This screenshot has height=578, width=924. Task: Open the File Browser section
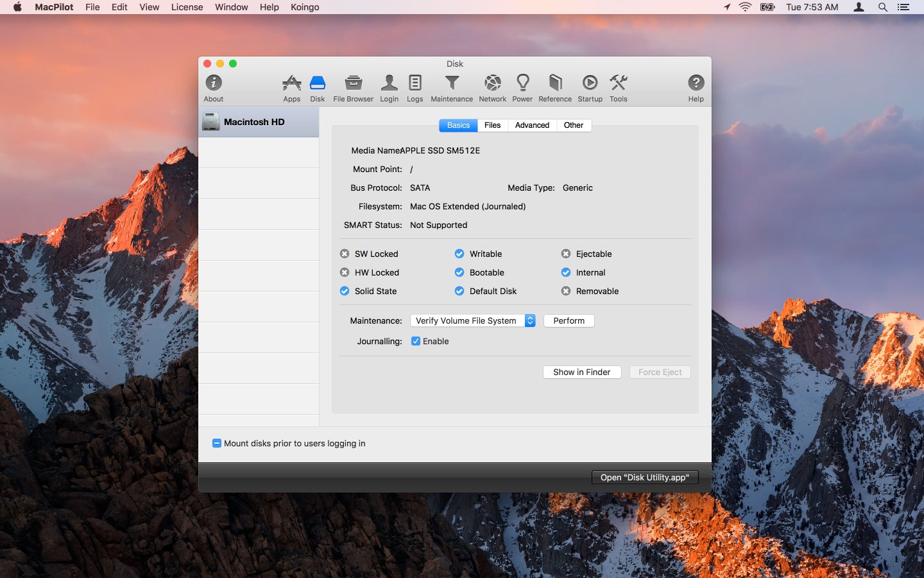click(352, 87)
